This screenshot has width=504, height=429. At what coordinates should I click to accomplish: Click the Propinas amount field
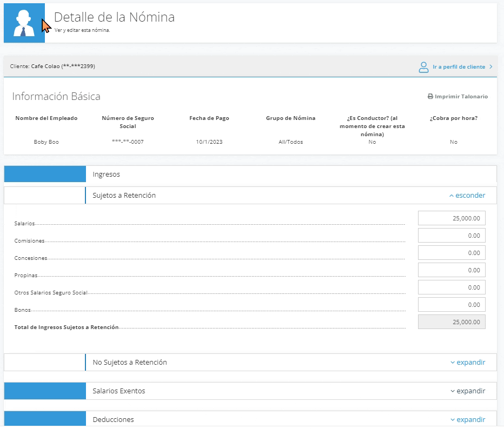point(452,270)
